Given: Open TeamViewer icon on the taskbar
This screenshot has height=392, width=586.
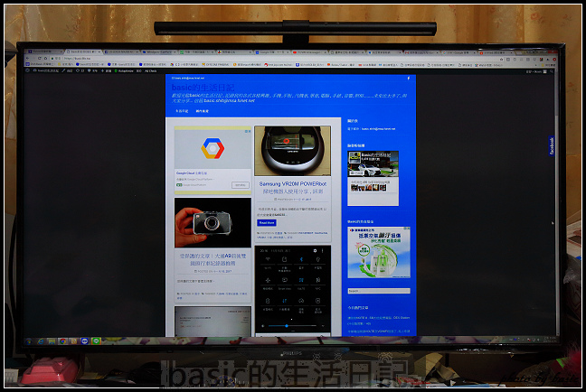Looking at the screenshot, I should [x=85, y=341].
